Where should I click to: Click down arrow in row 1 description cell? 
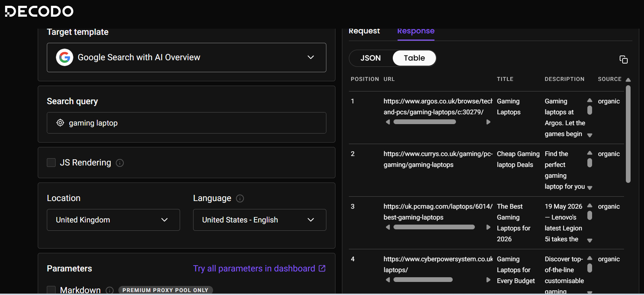[x=590, y=135]
